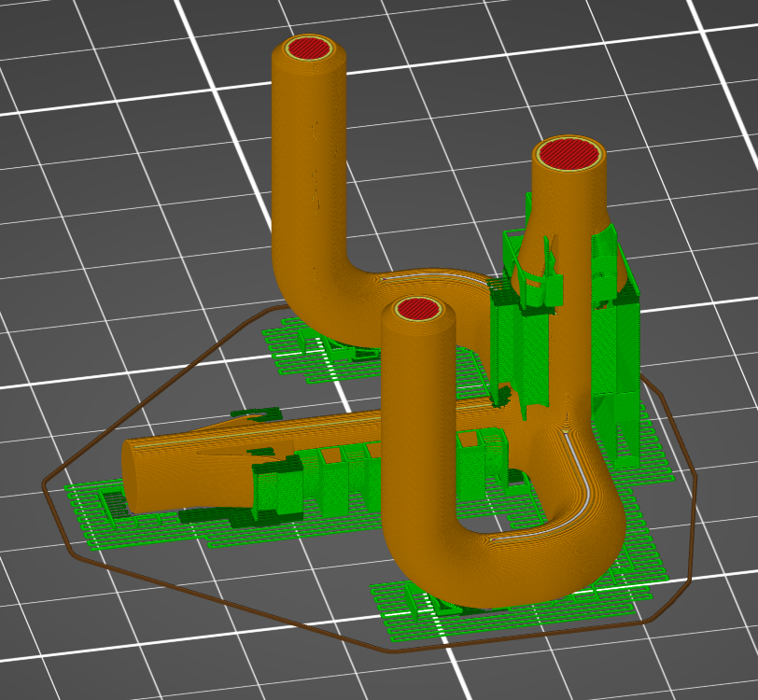Click the lower curved elbow of the tallest tube
The width and height of the screenshot is (758, 700).
click(317, 299)
